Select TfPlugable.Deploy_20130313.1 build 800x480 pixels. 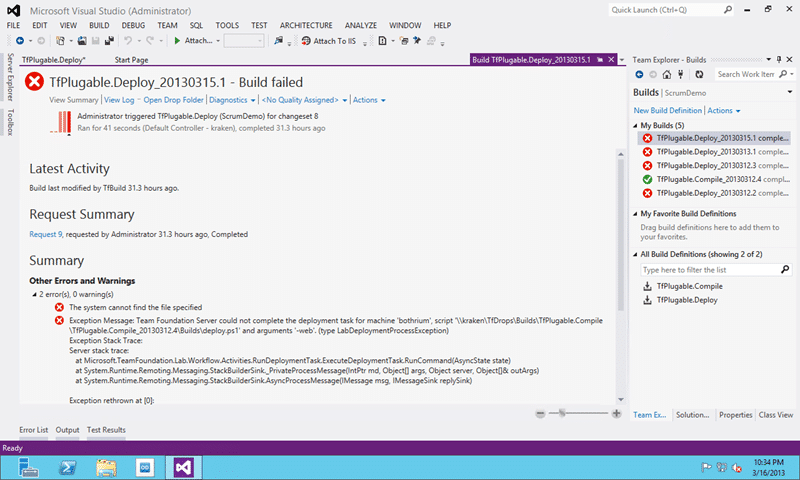(x=714, y=151)
